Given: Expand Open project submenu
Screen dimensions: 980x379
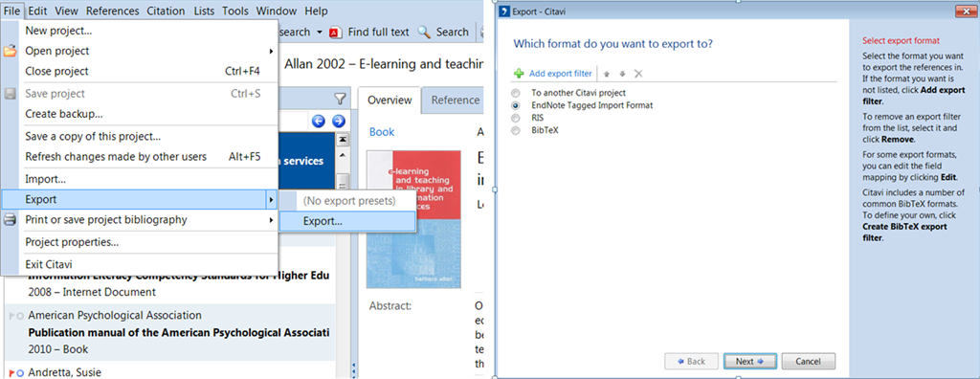Looking at the screenshot, I should [x=140, y=52].
